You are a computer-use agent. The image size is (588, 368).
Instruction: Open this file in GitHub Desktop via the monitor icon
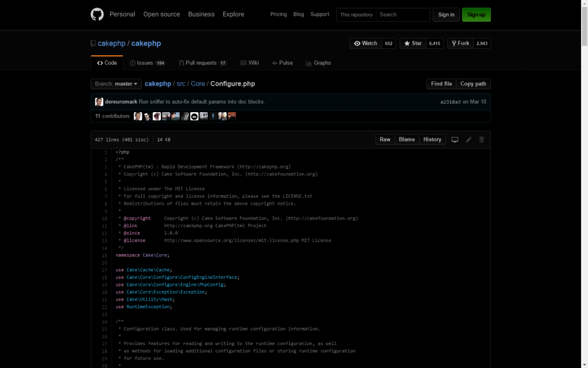tap(455, 140)
